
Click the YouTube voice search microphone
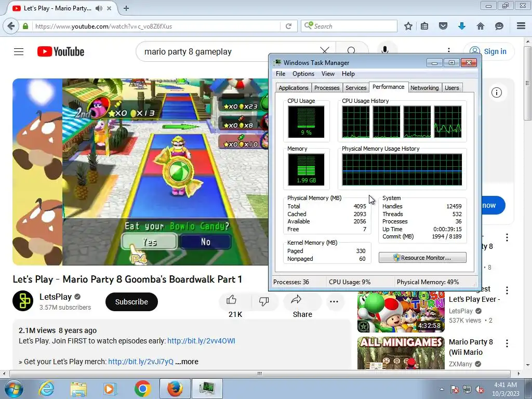tap(385, 50)
